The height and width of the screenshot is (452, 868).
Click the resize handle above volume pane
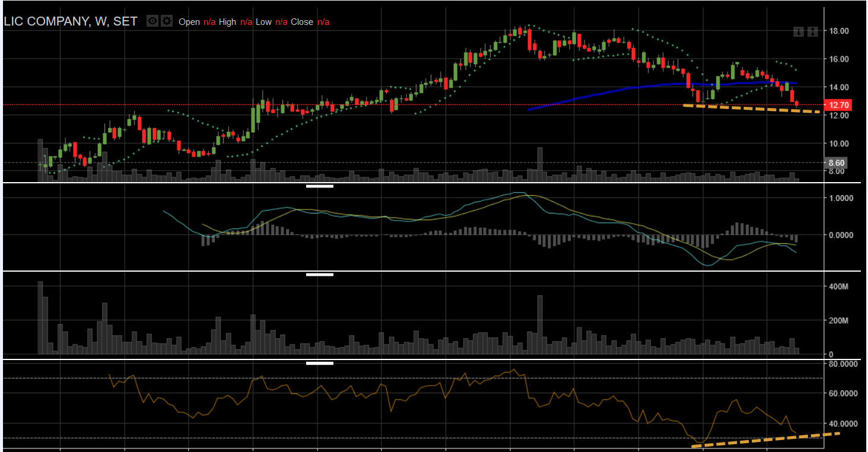pyautogui.click(x=320, y=274)
